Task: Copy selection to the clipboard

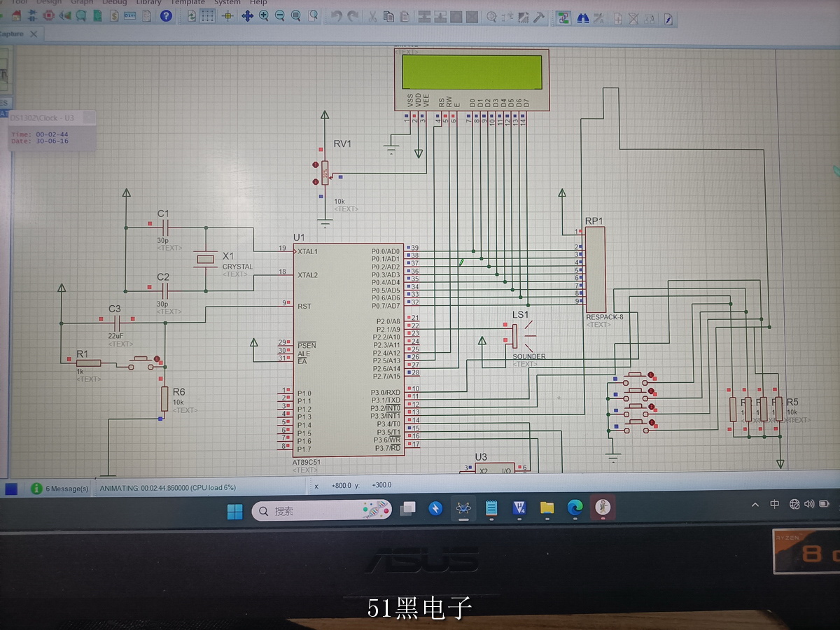Action: 388,17
